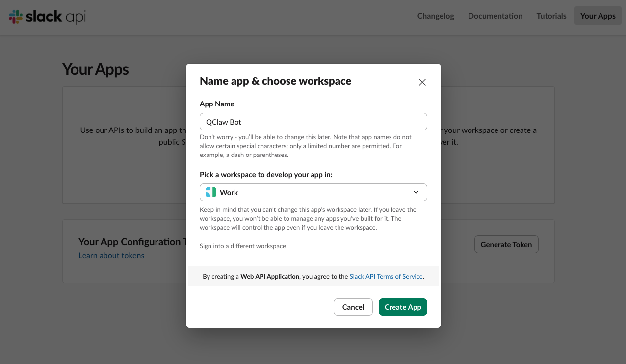Expand the workspace dropdown chevron

coord(416,192)
